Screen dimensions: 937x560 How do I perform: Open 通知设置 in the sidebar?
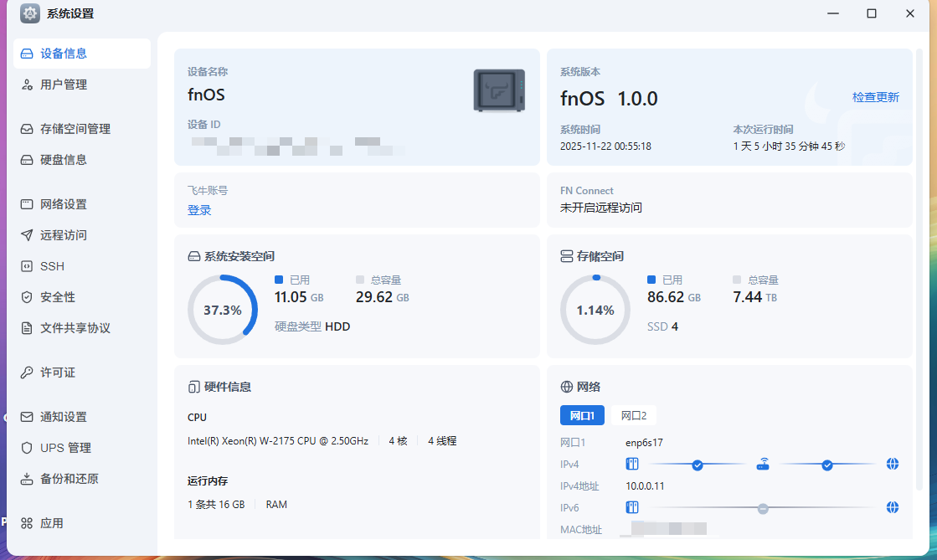pyautogui.click(x=64, y=417)
